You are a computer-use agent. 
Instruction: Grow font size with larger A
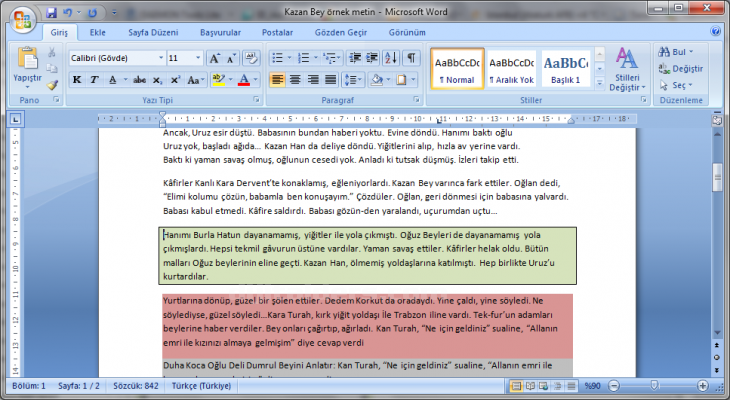214,58
